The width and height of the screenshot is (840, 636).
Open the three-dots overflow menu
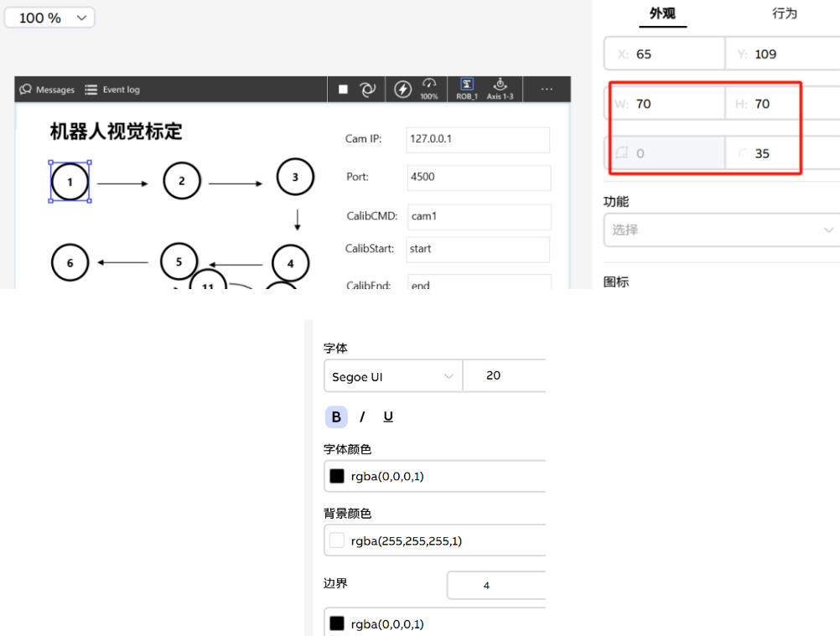click(547, 89)
